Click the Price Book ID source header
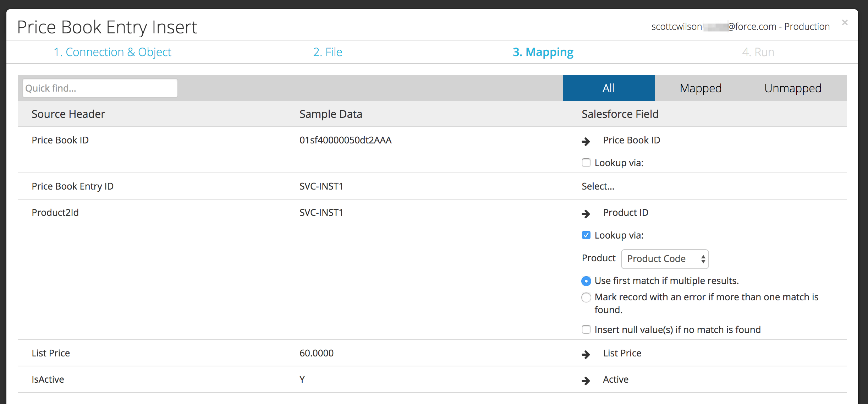The width and height of the screenshot is (868, 404). click(60, 140)
